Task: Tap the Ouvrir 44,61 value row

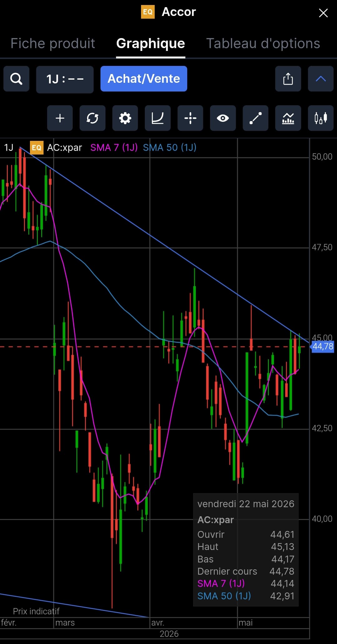Action: click(246, 534)
